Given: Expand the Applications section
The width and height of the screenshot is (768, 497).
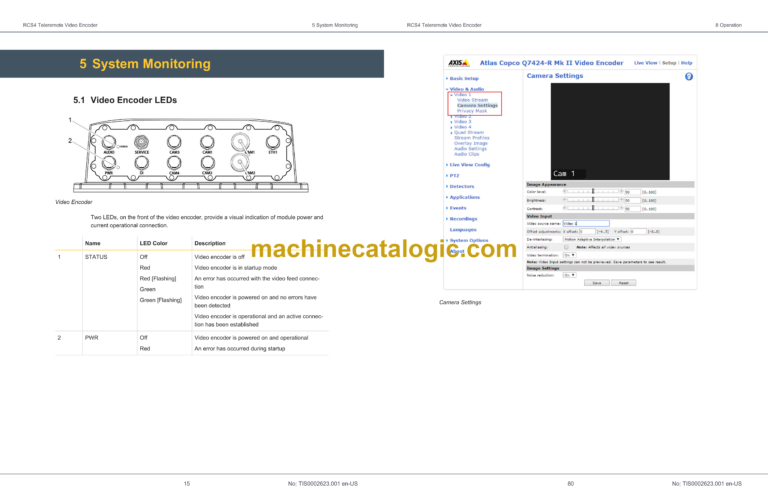Looking at the screenshot, I should point(464,197).
